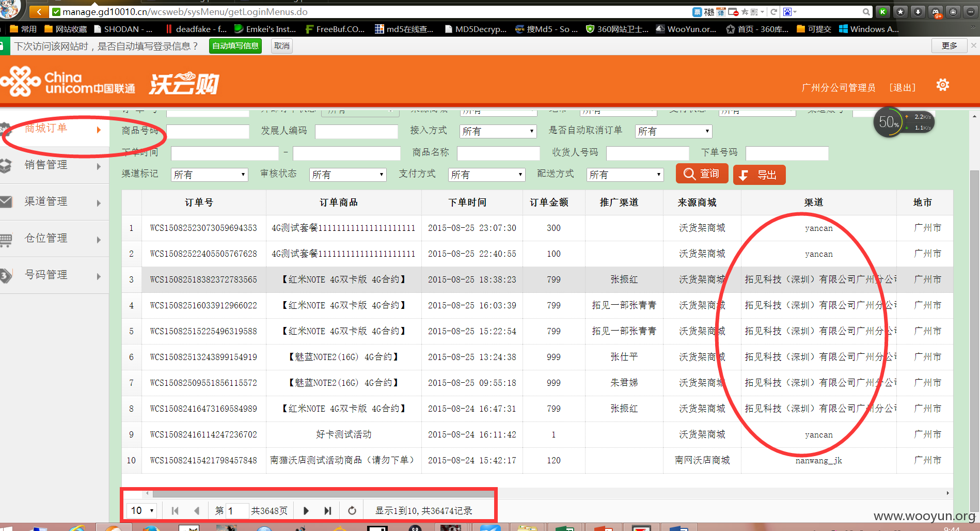Image resolution: width=980 pixels, height=531 pixels.
Task: Expand 销售管理 in the sidebar menu
Action: (54, 165)
